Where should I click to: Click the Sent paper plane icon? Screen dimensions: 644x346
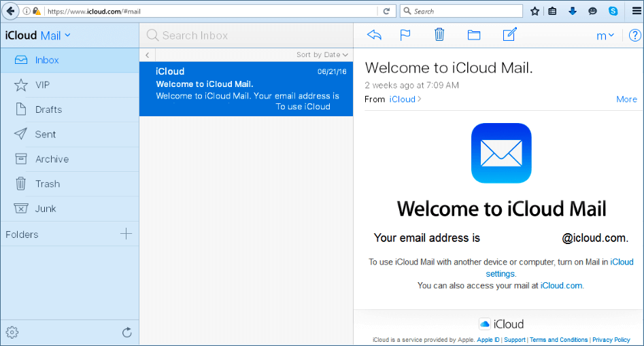20,134
